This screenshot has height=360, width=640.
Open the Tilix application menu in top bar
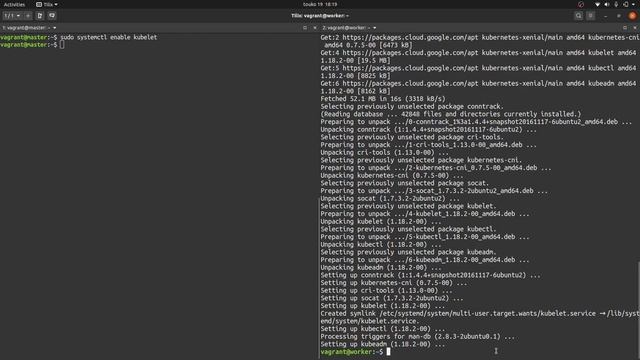pyautogui.click(x=47, y=4)
